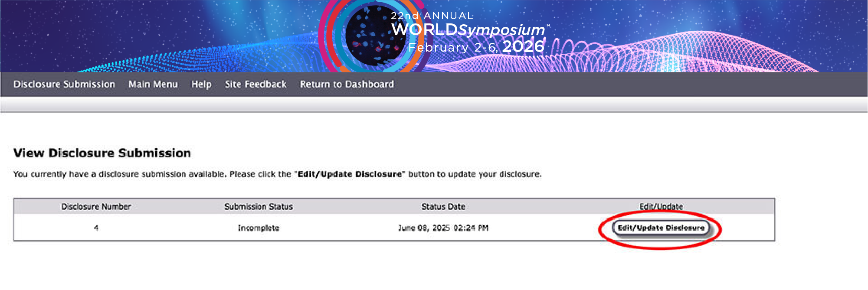The width and height of the screenshot is (868, 290).
Task: Click the Edit/Update Disclosure button
Action: click(x=661, y=228)
